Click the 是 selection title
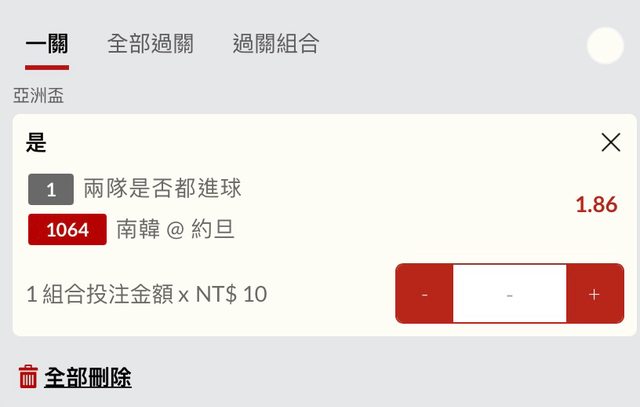 click(x=36, y=143)
